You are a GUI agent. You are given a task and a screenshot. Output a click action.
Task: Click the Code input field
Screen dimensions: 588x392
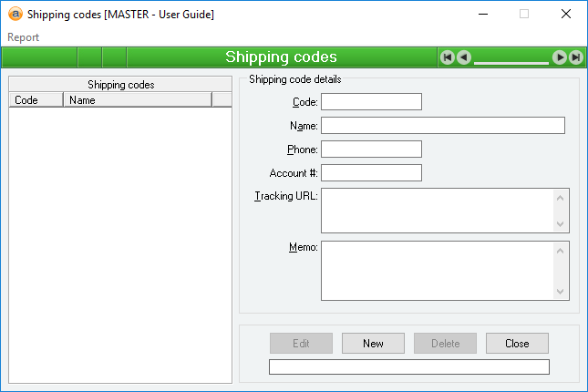371,101
